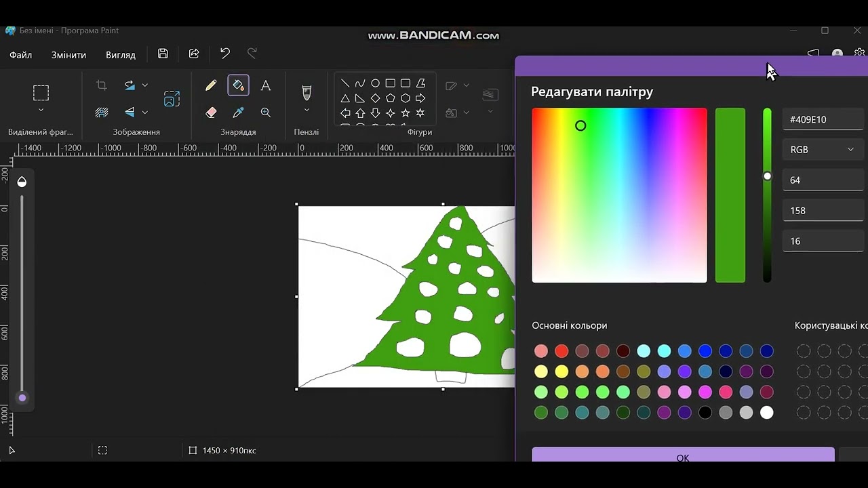Screen dimensions: 868x488
Task: Click the color spectrum picker square
Action: point(619,195)
